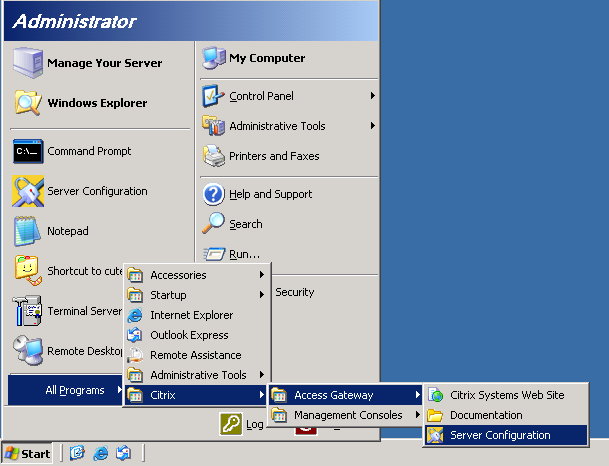609x466 pixels.
Task: Open the Security entry
Action: point(295,292)
